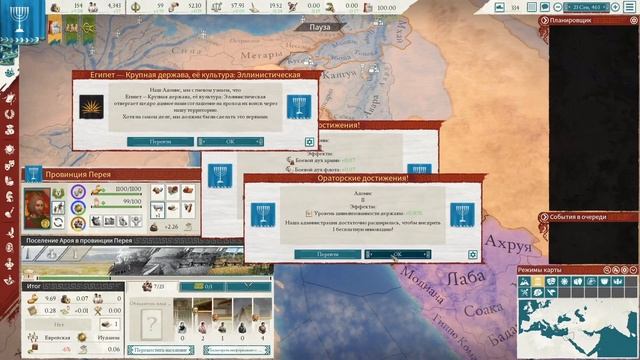Select the last map mode in second row
Image resolution: width=640 pixels, height=360 pixels.
click(x=551, y=292)
